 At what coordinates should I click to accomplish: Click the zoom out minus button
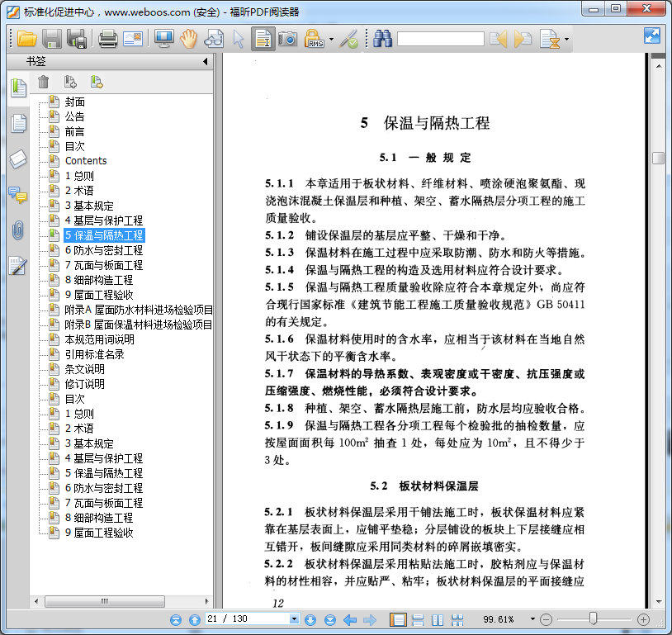pyautogui.click(x=546, y=619)
